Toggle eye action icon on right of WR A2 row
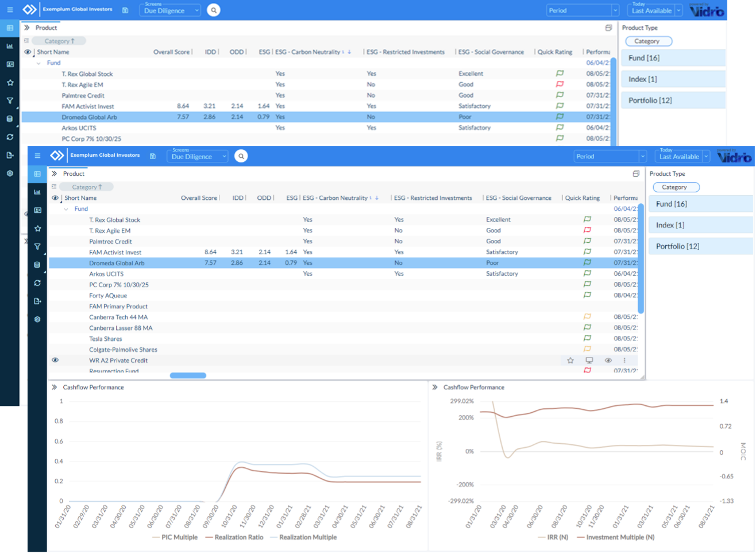 (x=608, y=361)
